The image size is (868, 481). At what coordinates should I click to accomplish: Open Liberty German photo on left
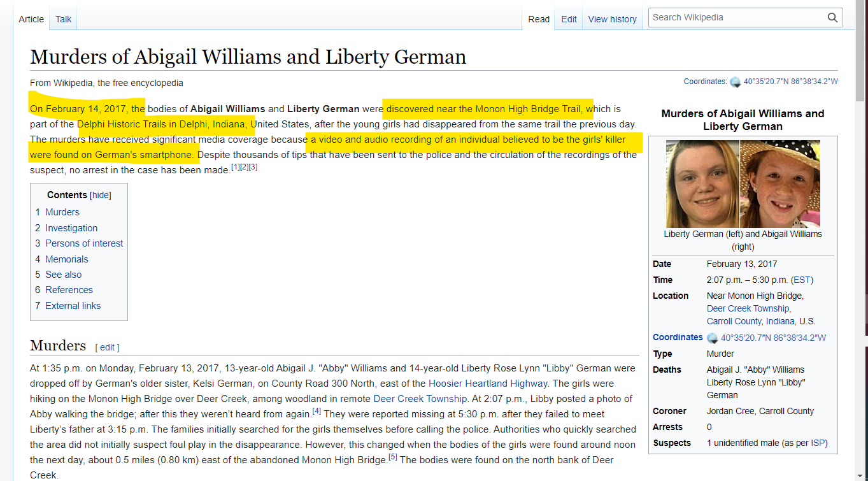click(702, 184)
